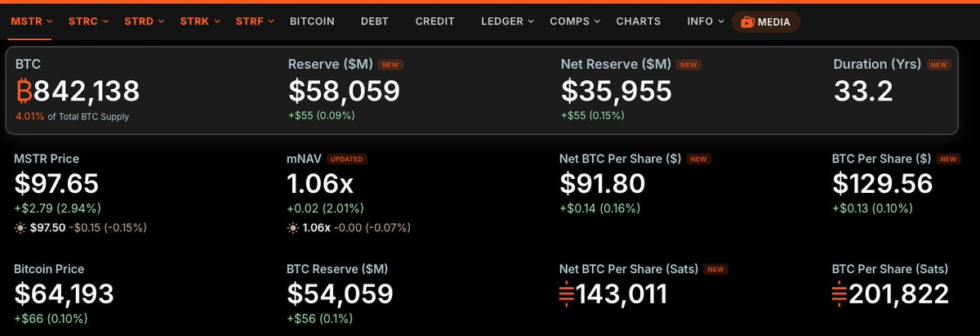Click the sun icon next to $97.50

pyautogui.click(x=20, y=226)
